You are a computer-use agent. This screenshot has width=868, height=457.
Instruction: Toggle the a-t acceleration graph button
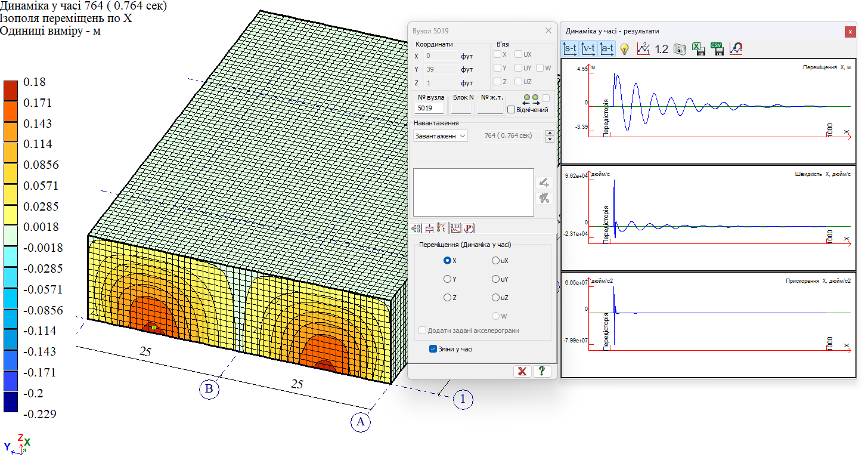coord(607,49)
